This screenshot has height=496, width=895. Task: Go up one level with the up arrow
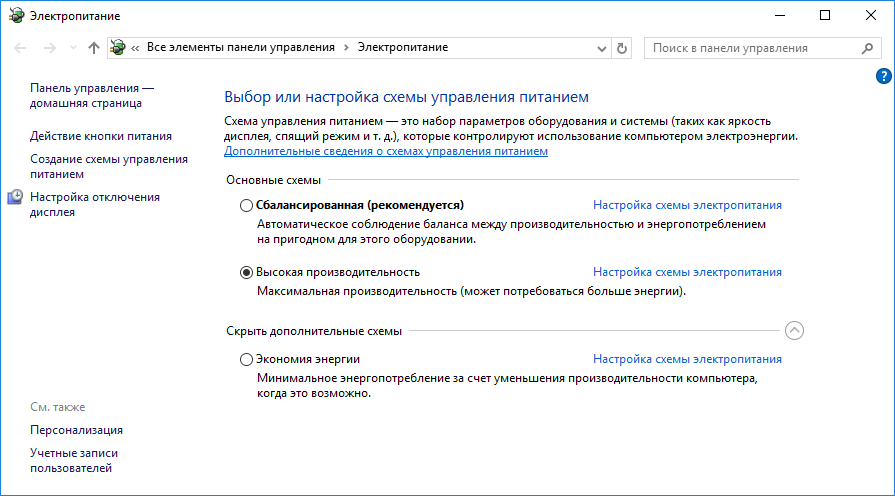coord(93,48)
